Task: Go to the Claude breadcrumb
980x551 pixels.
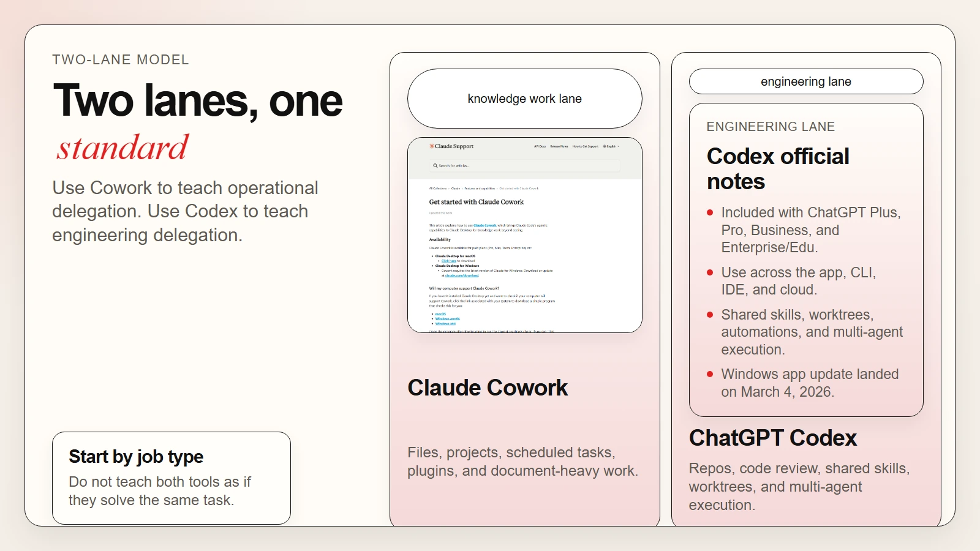Action: click(456, 189)
